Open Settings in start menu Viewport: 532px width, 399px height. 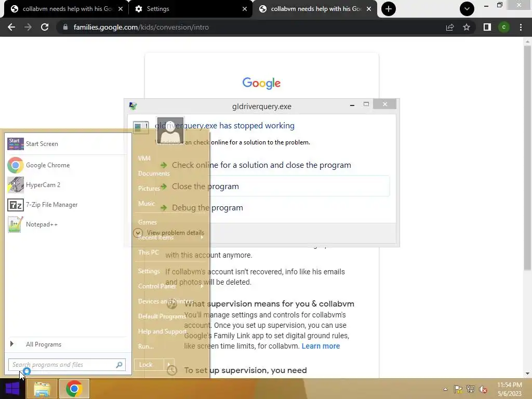[x=149, y=271]
